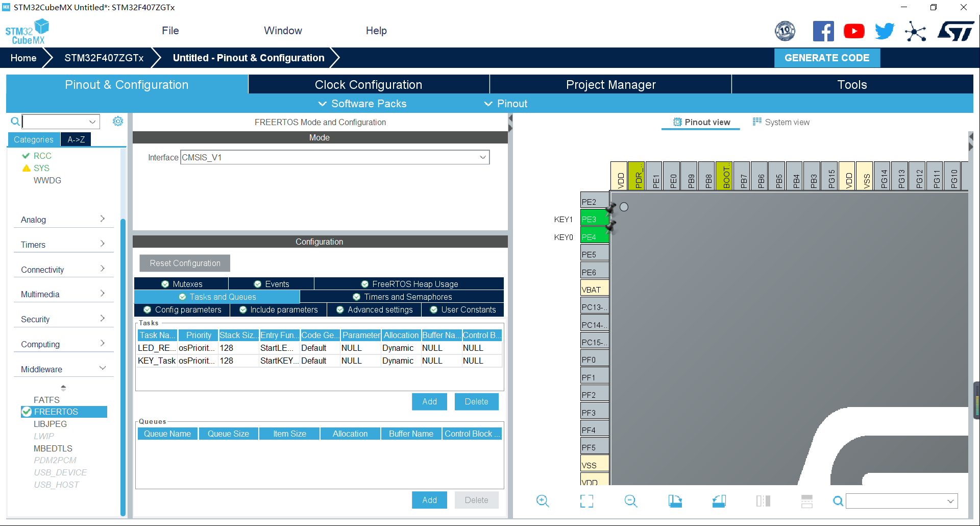Open the category search dropdown
This screenshot has height=526, width=980.
92,122
